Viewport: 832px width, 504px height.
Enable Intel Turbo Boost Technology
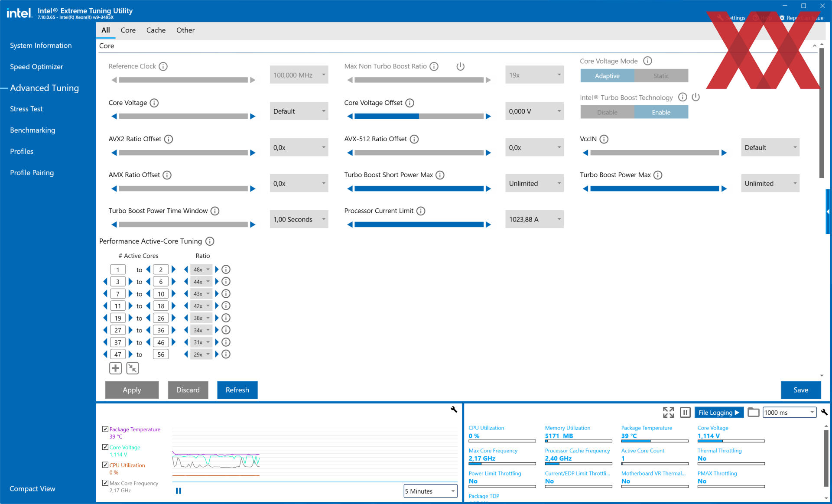(661, 112)
